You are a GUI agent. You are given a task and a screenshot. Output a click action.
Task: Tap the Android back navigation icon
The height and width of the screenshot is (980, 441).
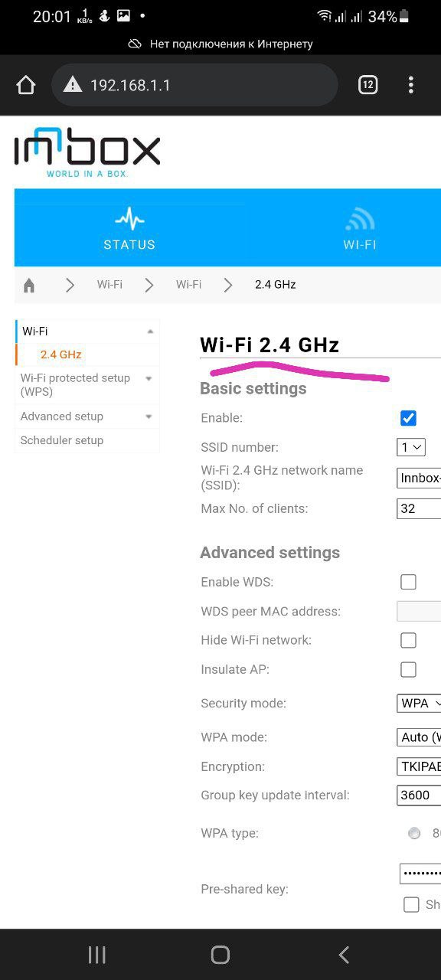point(344,954)
